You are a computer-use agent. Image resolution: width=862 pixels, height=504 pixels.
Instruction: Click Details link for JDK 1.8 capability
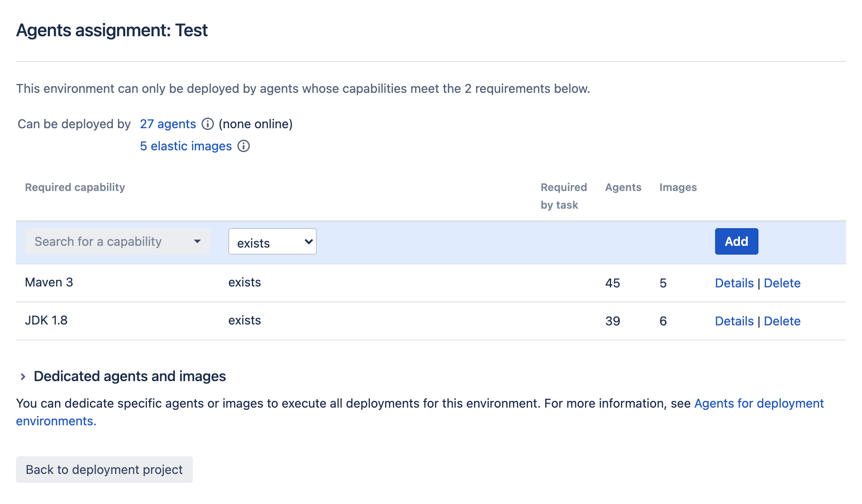click(734, 321)
